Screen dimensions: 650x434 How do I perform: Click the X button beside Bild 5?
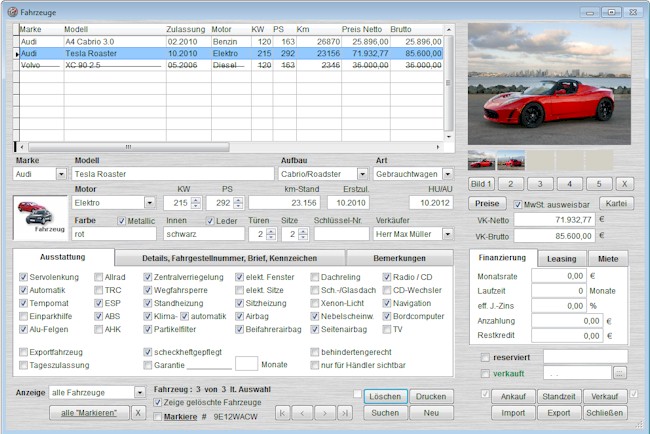[623, 184]
